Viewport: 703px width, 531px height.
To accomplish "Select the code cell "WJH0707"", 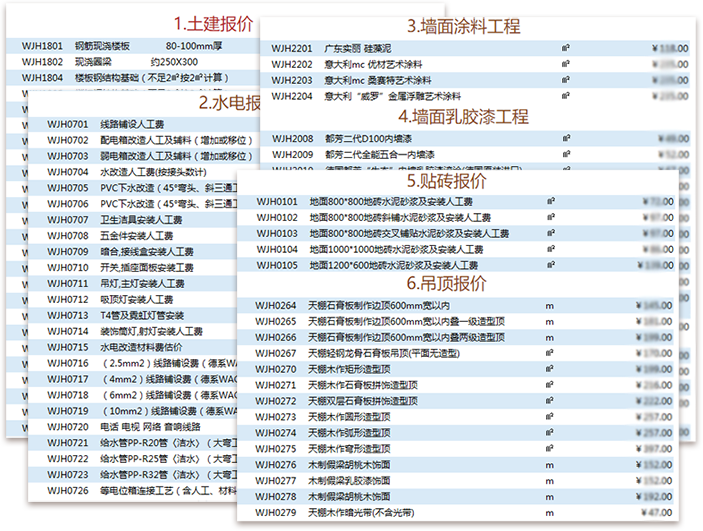I will pos(68,220).
